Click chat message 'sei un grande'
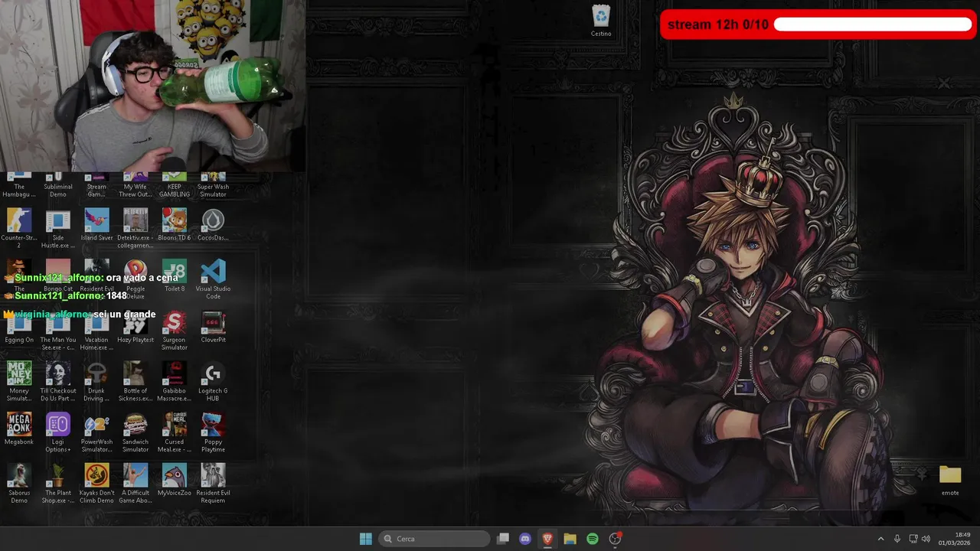The image size is (980, 551). tap(125, 315)
